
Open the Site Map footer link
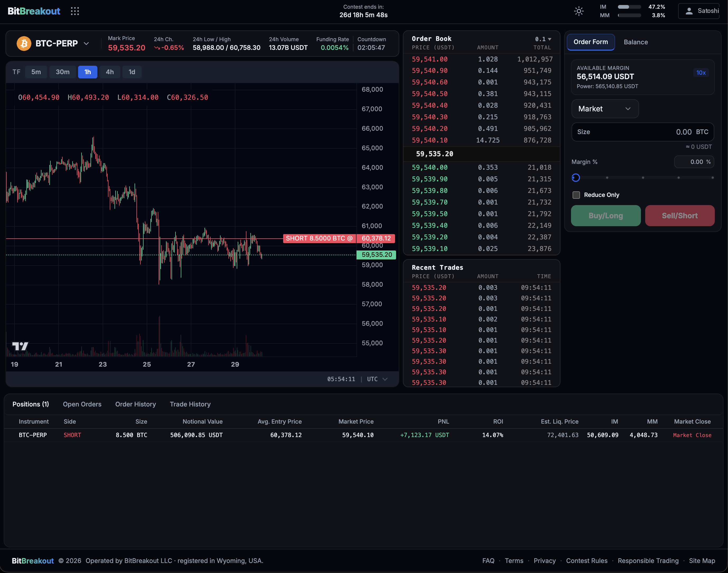pyautogui.click(x=702, y=561)
